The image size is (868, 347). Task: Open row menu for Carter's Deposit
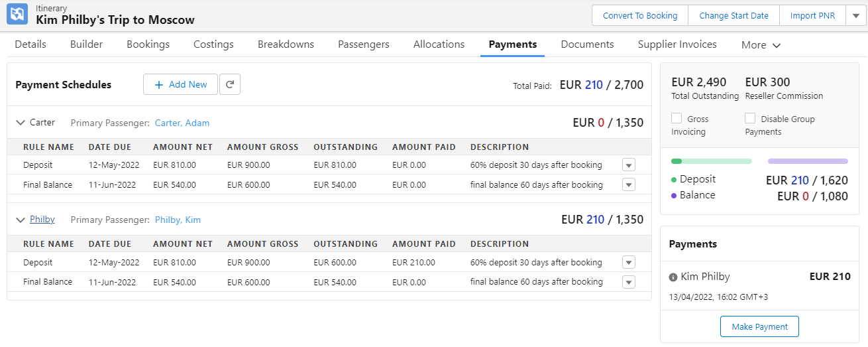[x=629, y=165]
